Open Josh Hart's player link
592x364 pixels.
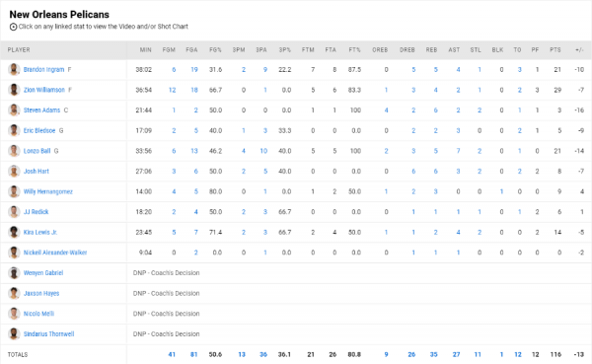point(37,171)
